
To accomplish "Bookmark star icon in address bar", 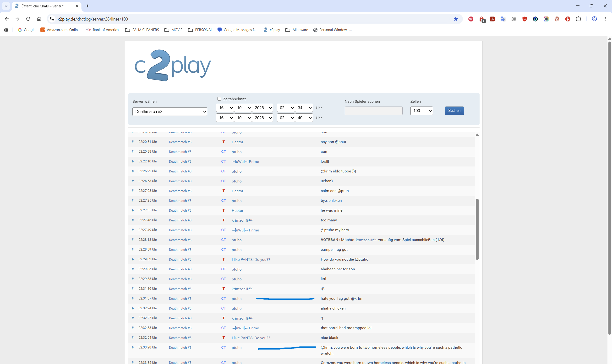I will pyautogui.click(x=456, y=19).
